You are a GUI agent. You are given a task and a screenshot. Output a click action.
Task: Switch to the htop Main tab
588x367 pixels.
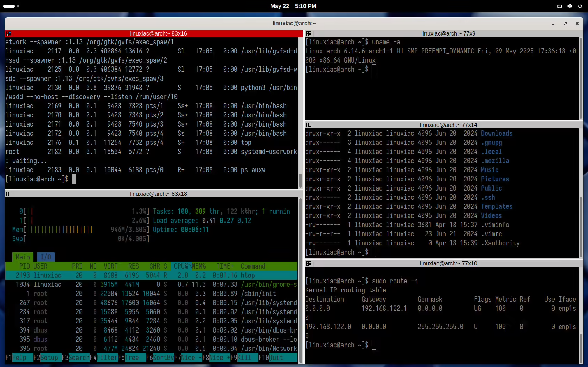coord(23,257)
